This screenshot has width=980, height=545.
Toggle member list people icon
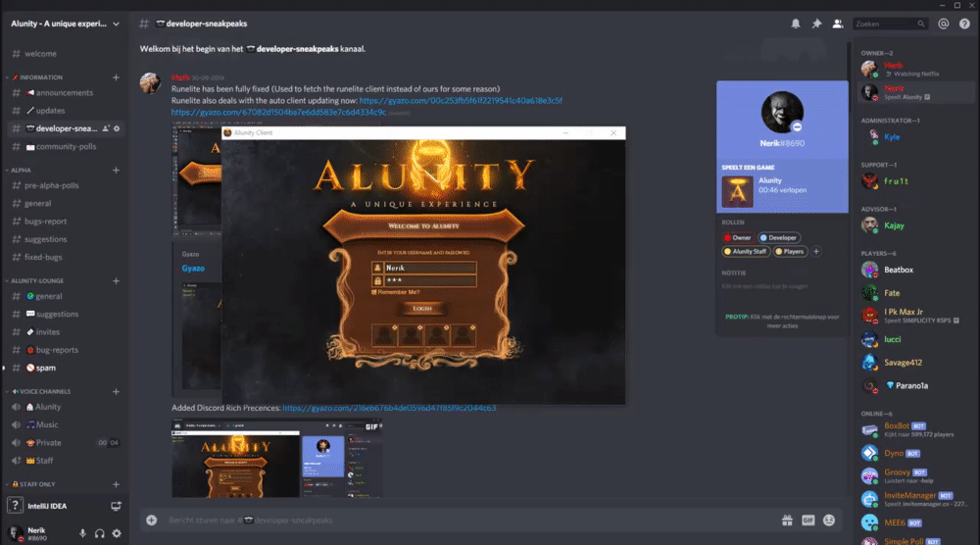pos(838,24)
